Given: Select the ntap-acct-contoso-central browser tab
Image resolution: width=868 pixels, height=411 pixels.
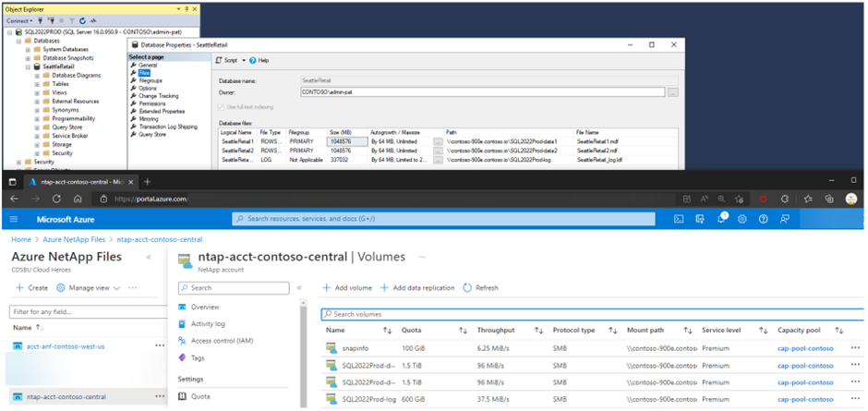Looking at the screenshot, I should pos(82,182).
